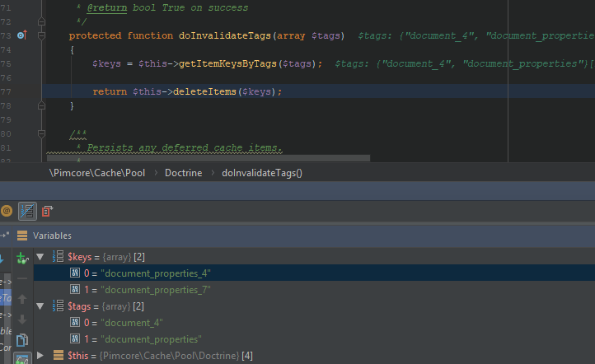595x364 pixels.
Task: Move watch down with the down arrow
Action: pyautogui.click(x=22, y=320)
